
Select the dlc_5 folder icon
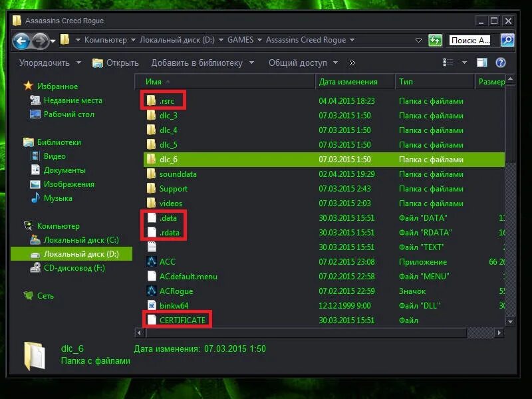[151, 144]
